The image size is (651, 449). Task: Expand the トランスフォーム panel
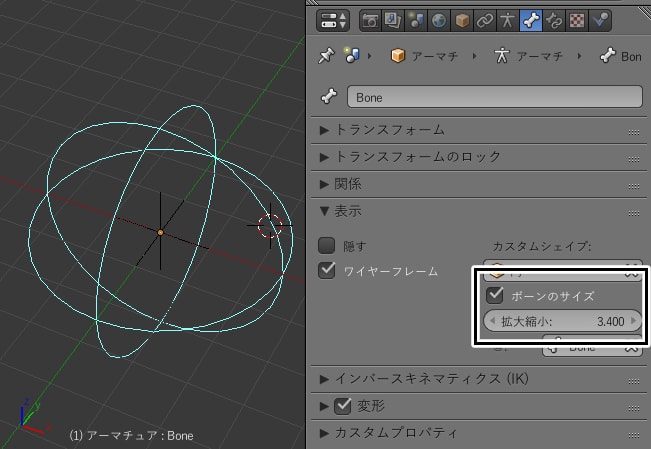pos(324,130)
